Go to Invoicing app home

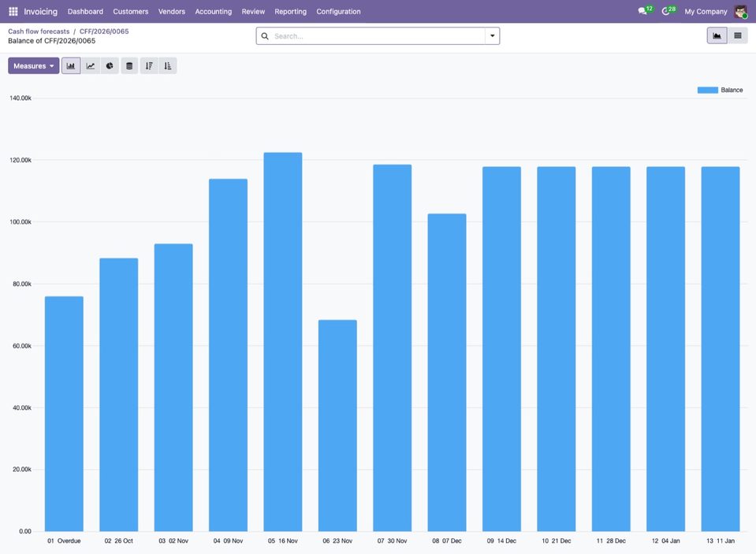[40, 12]
